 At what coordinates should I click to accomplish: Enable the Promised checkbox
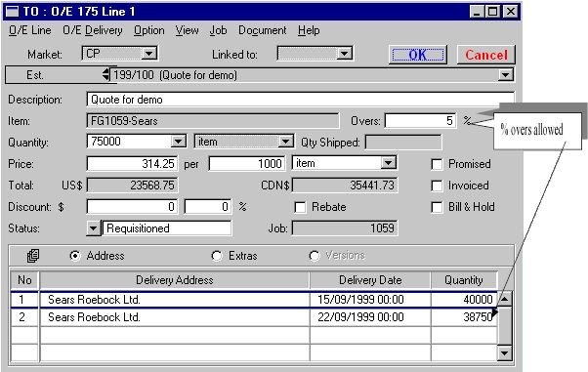[437, 164]
